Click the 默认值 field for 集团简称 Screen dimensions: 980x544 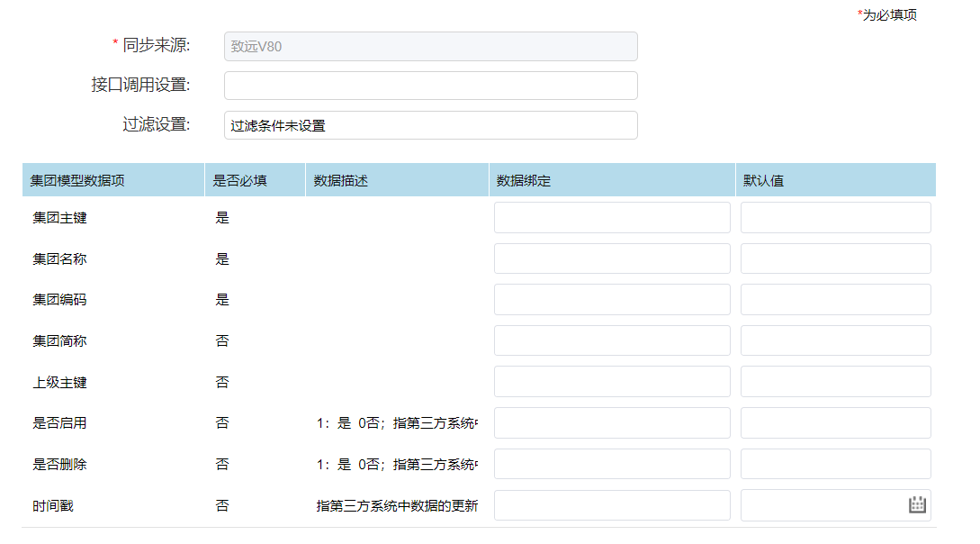[835, 340]
